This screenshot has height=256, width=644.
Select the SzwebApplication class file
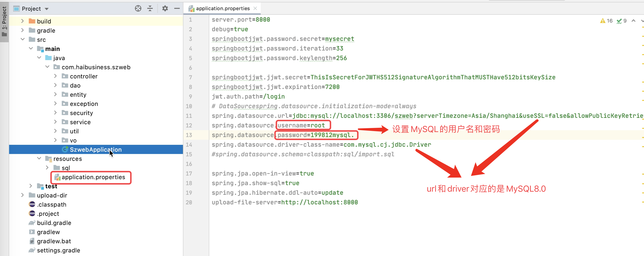[95, 149]
